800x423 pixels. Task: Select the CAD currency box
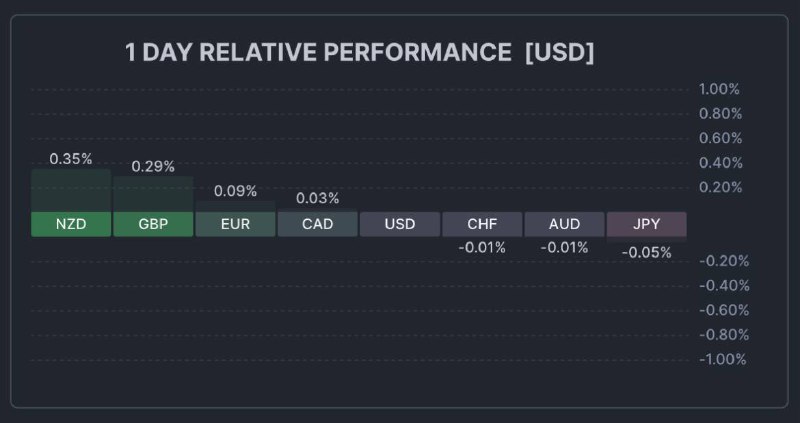[317, 224]
